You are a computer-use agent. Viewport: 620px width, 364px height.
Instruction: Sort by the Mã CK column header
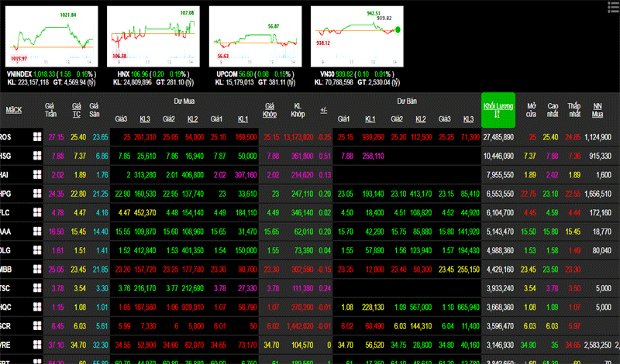(x=14, y=110)
